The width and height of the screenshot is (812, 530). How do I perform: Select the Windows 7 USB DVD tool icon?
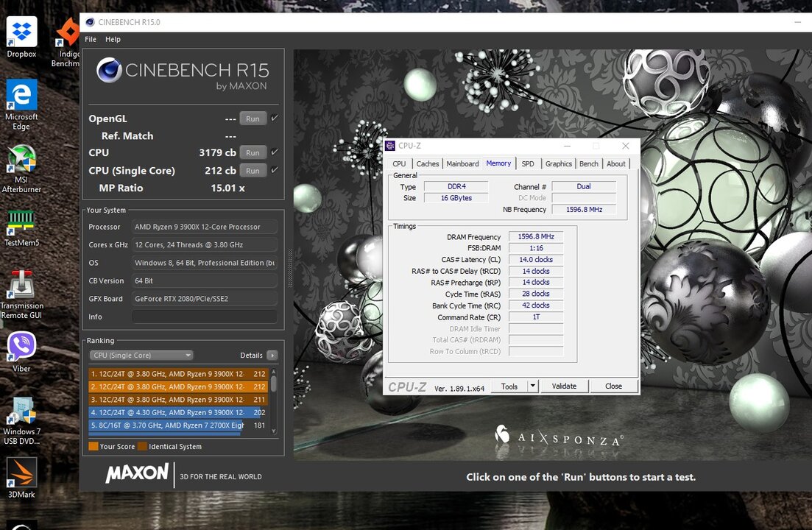tap(21, 421)
